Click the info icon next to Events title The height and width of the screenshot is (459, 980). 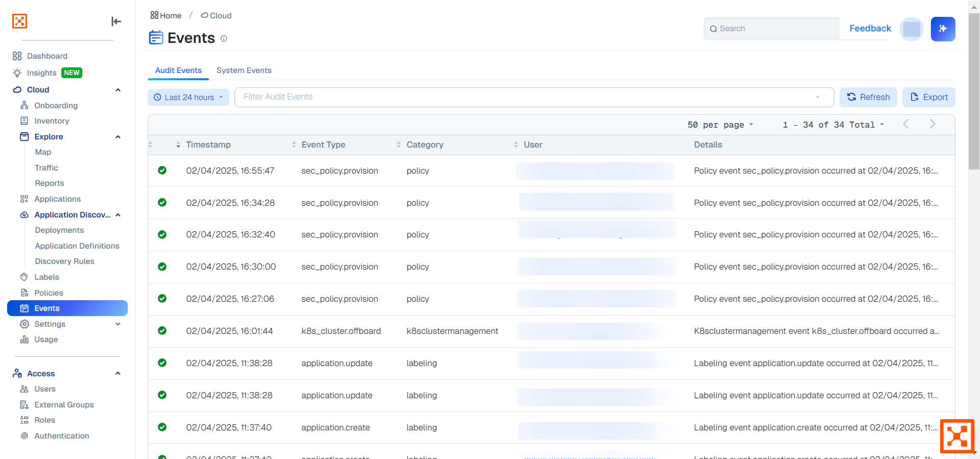224,39
